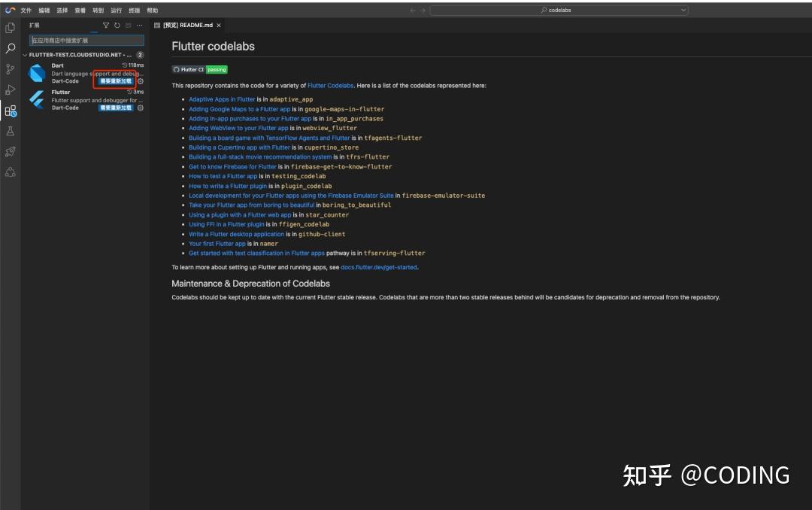Focus the extension marketplace search field

(x=86, y=41)
